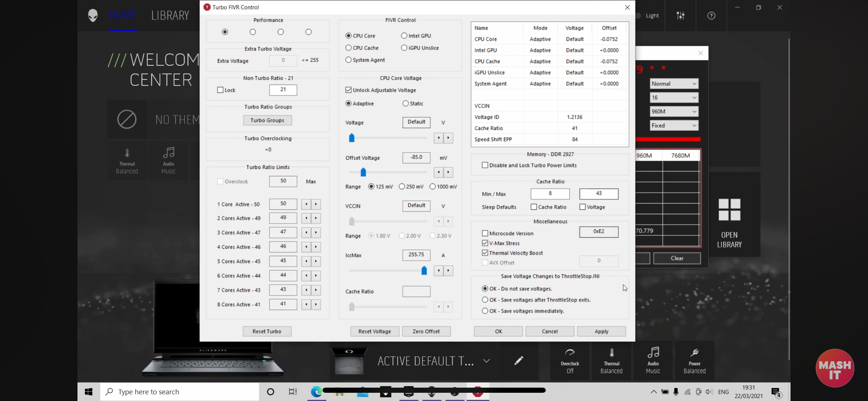Click Clear button in background window

677,258
